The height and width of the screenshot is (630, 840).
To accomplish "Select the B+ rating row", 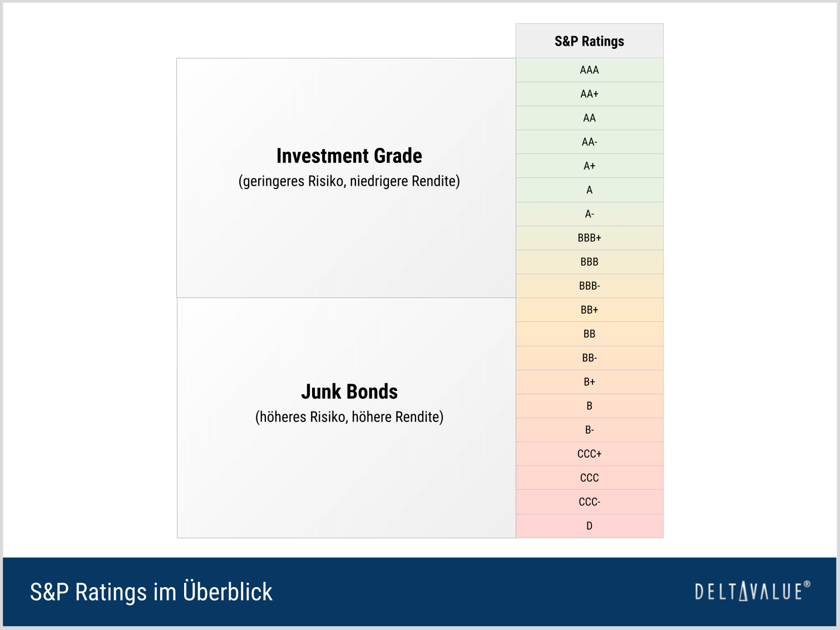I will coord(590,382).
